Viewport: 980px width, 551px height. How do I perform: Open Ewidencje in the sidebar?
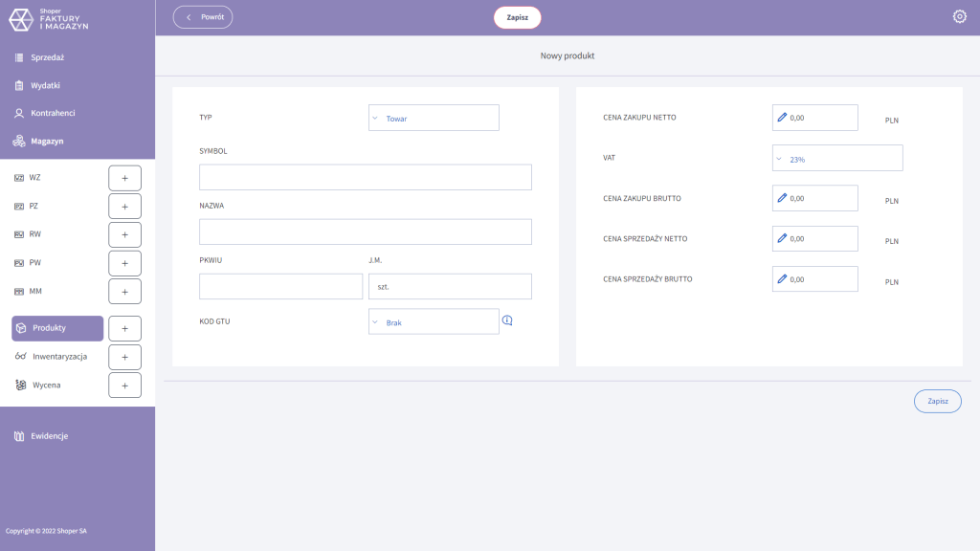pyautogui.click(x=49, y=436)
